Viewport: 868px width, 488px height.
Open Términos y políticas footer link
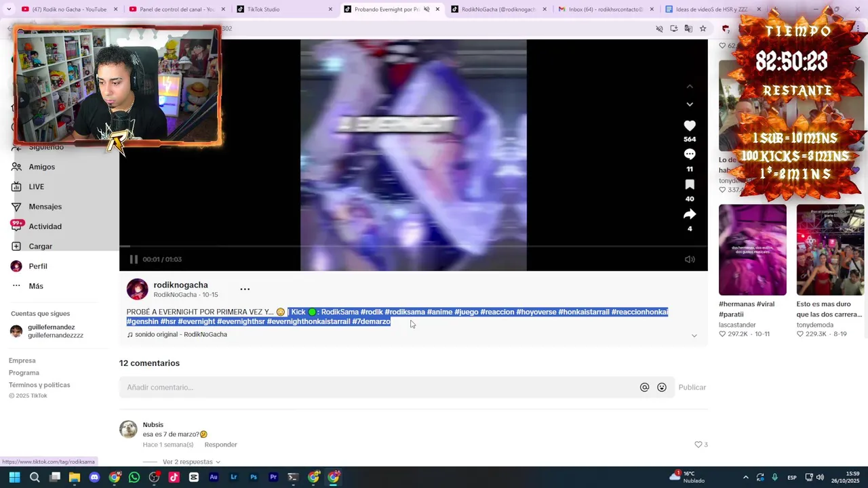coord(39,385)
